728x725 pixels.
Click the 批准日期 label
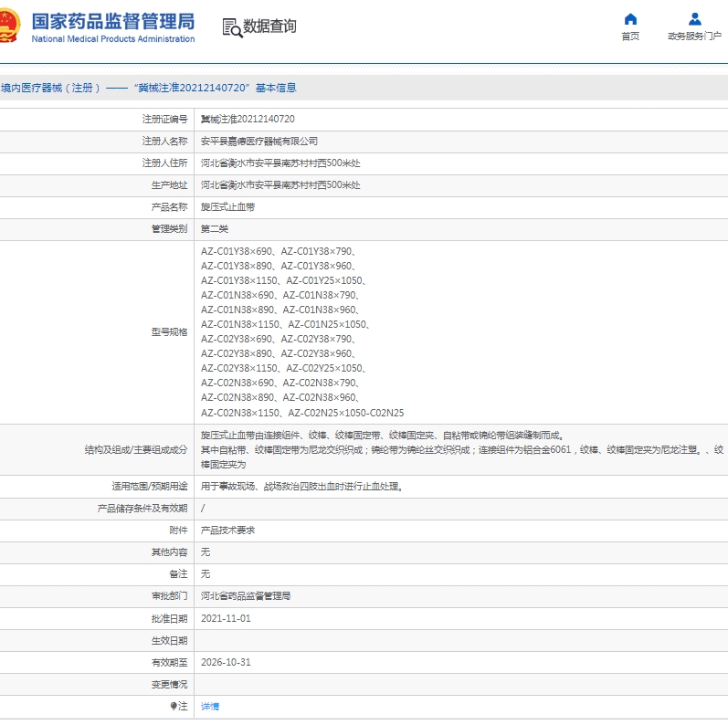coord(170,619)
